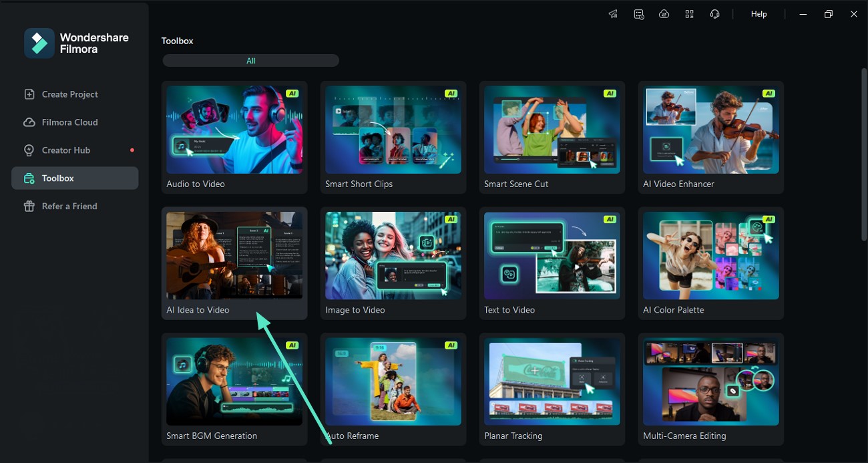The height and width of the screenshot is (463, 868).
Task: Click the AI badge on the AI Color Palette card
Action: 769,219
